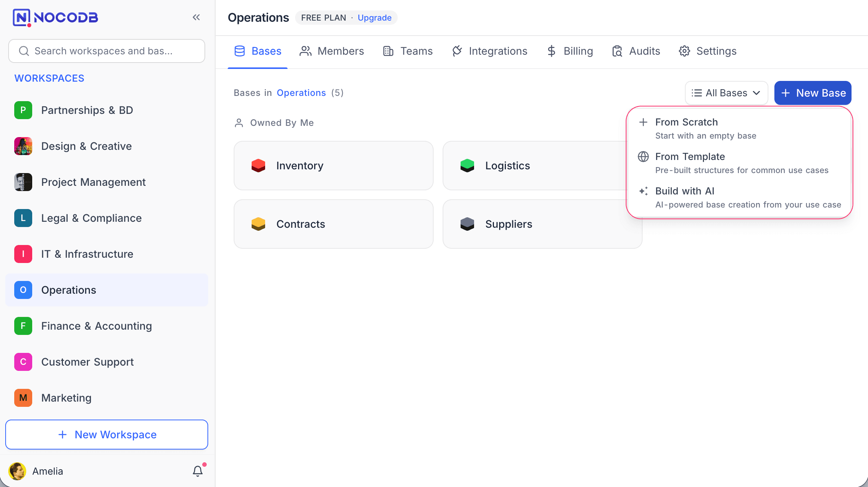This screenshot has width=868, height=487.
Task: Focus the Search workspaces and bases field
Action: tap(107, 51)
